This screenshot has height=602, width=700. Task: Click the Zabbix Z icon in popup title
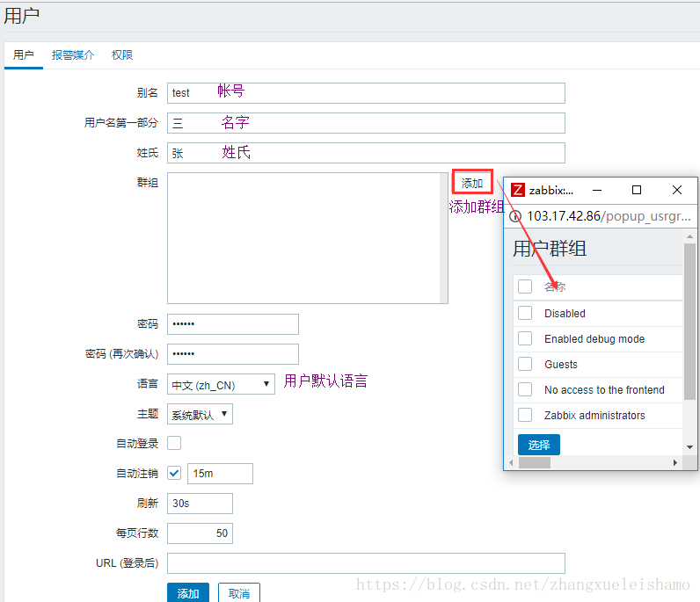(517, 190)
